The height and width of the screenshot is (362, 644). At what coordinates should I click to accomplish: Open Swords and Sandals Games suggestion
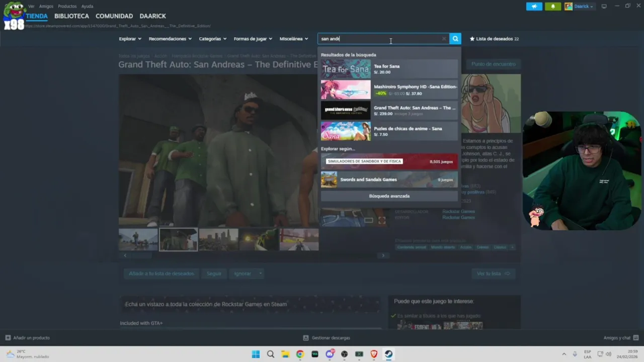click(389, 179)
